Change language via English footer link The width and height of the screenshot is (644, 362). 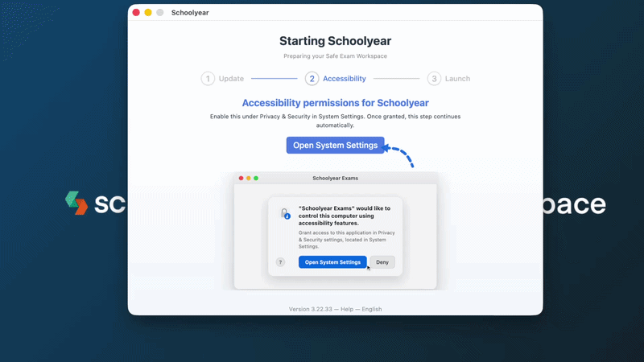[372, 309]
